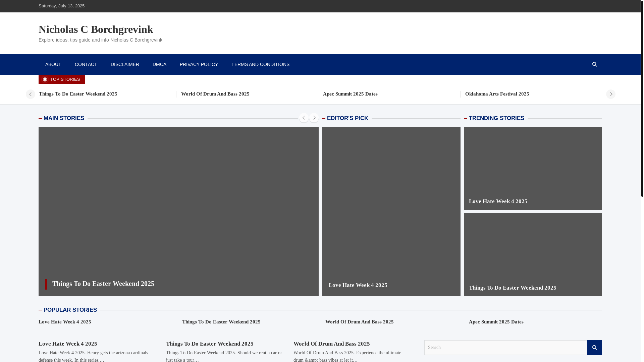Click the Love Hate Week 4 excerpt text
Viewport: 644px width, 362px height.
[x=93, y=356]
